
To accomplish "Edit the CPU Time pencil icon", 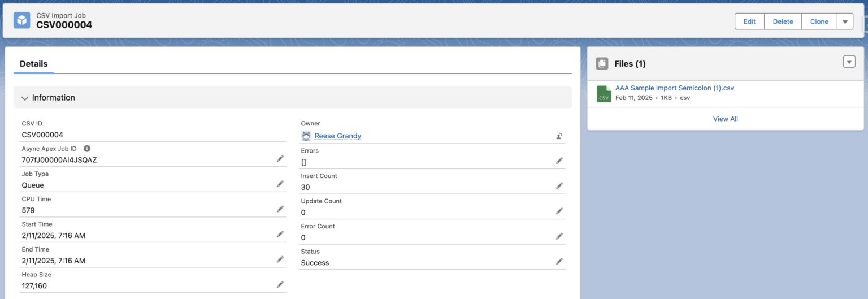I will tap(280, 209).
